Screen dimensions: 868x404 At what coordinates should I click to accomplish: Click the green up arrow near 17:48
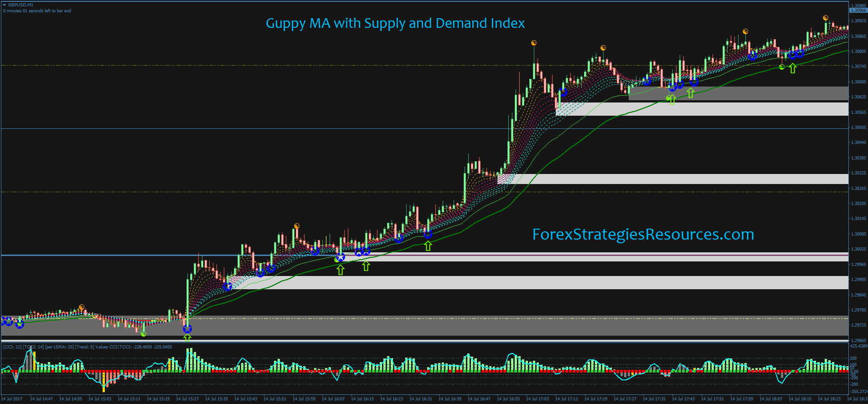(691, 93)
